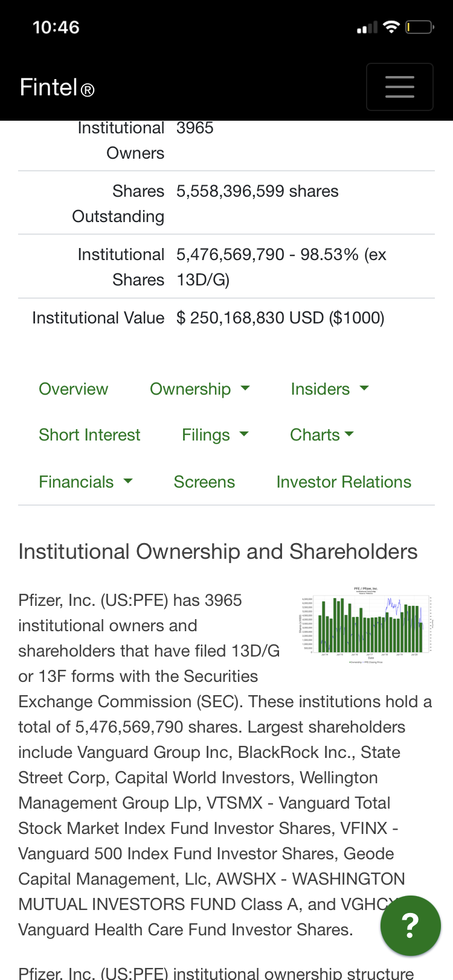
Task: Expand the Financials dropdown
Action: (x=85, y=482)
